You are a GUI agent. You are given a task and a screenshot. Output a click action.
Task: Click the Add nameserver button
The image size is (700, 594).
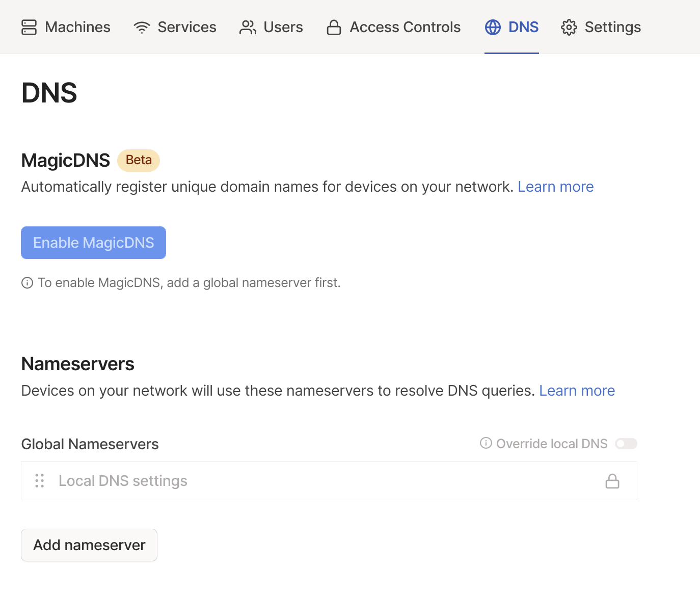coord(89,545)
